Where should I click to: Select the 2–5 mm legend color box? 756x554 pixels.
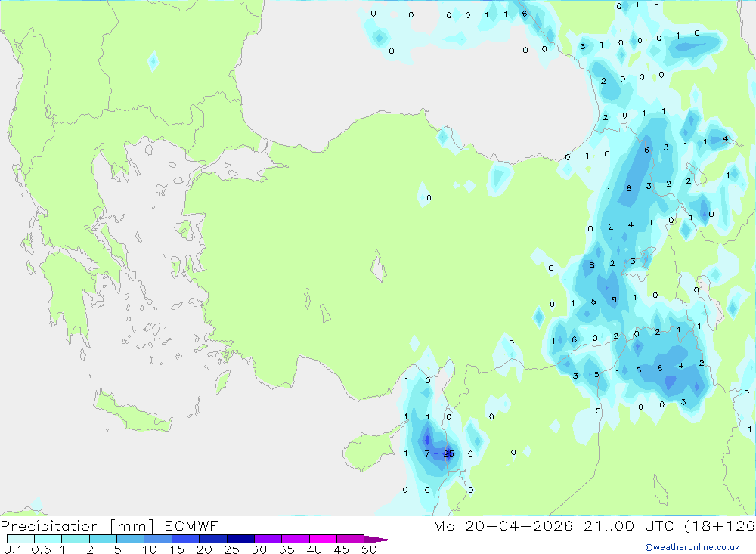pos(103,539)
